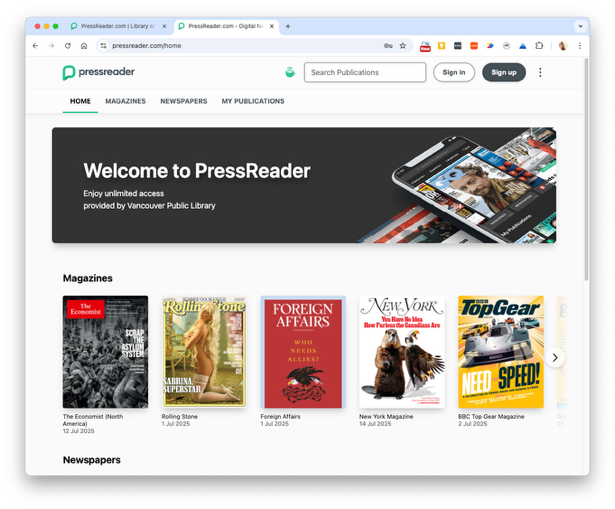The width and height of the screenshot is (615, 509).
Task: Click the Sign up button
Action: [x=504, y=73]
